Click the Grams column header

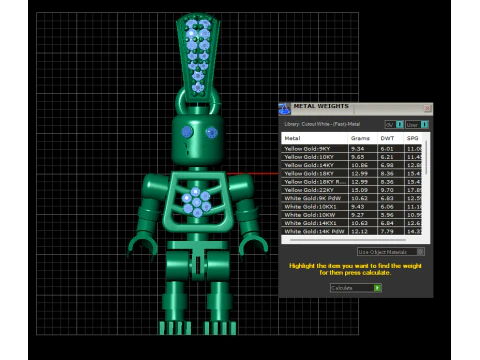[x=362, y=138]
